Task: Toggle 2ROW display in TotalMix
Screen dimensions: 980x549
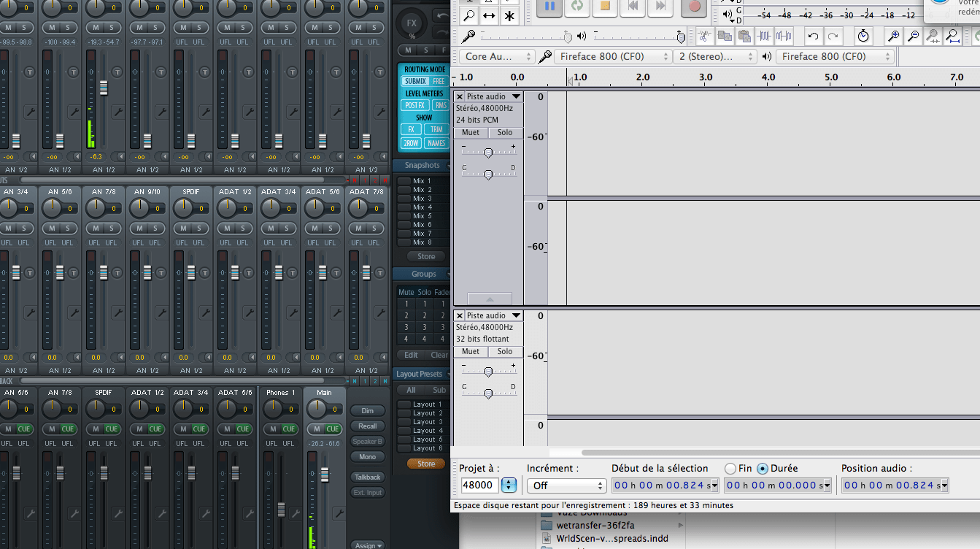Action: 411,143
